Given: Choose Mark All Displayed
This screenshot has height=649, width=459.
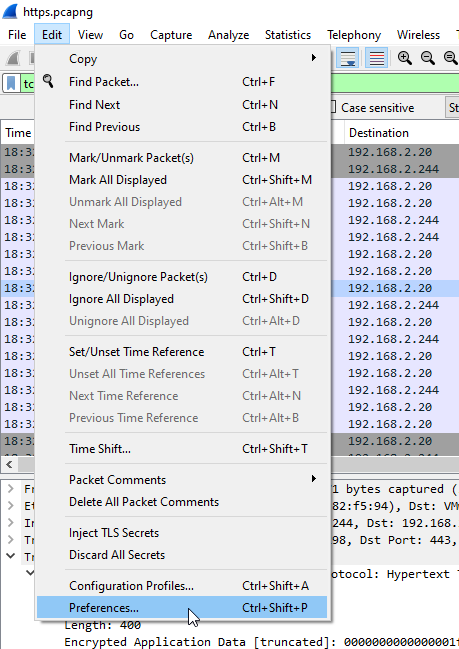Looking at the screenshot, I should 182,180.
